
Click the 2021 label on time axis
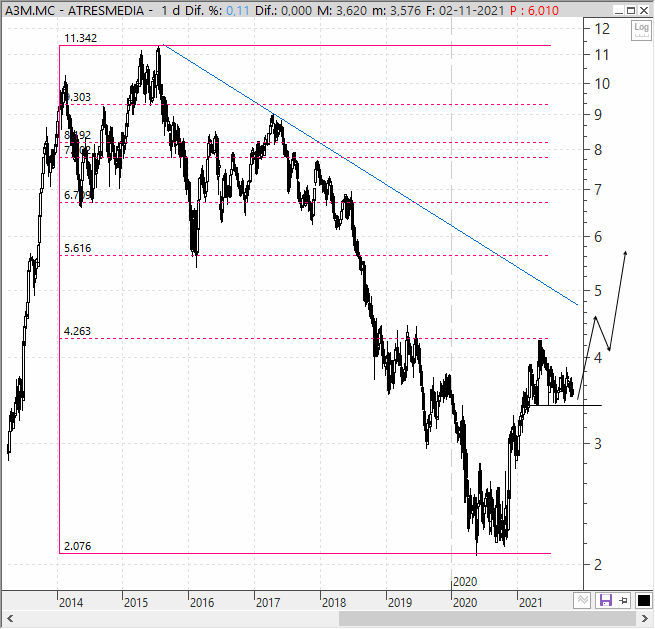click(x=531, y=602)
